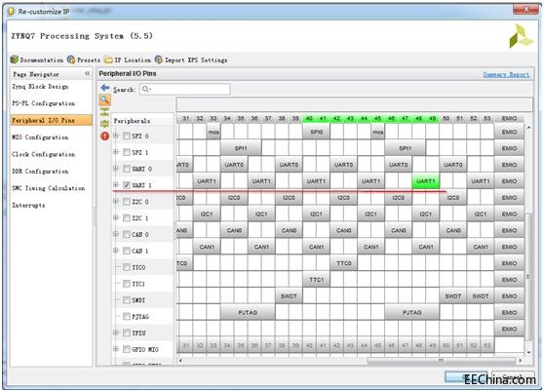
Task: Click EMIO button in TTC0 row
Action: tap(509, 263)
